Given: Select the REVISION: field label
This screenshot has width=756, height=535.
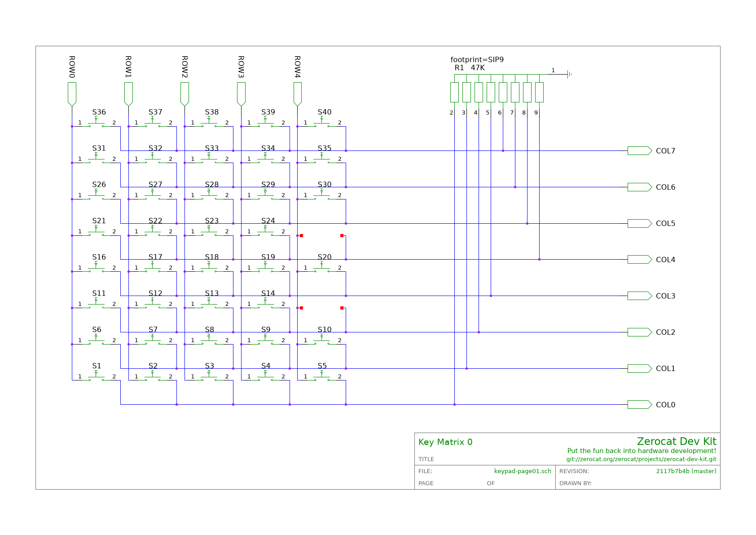Looking at the screenshot, I should point(574,471).
